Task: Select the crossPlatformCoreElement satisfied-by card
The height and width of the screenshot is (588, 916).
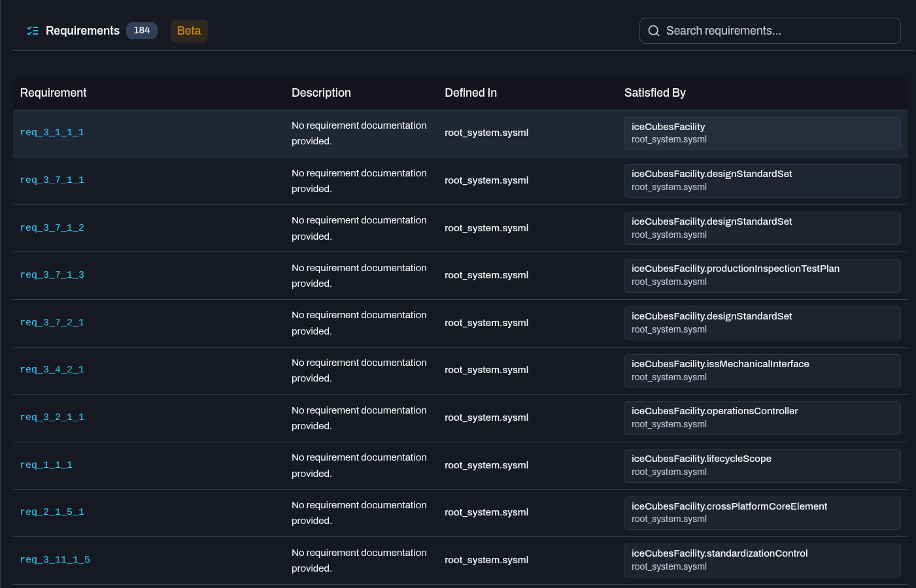Action: tap(762, 513)
